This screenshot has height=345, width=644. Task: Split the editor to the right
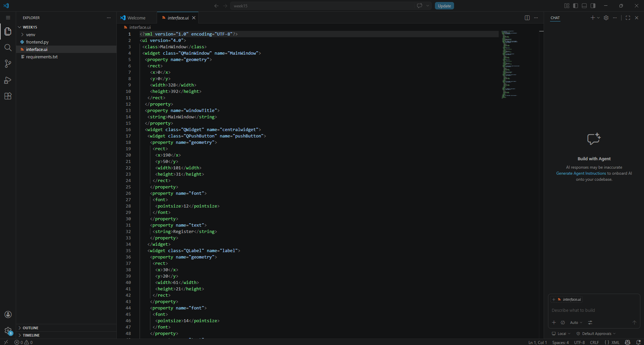point(527,18)
